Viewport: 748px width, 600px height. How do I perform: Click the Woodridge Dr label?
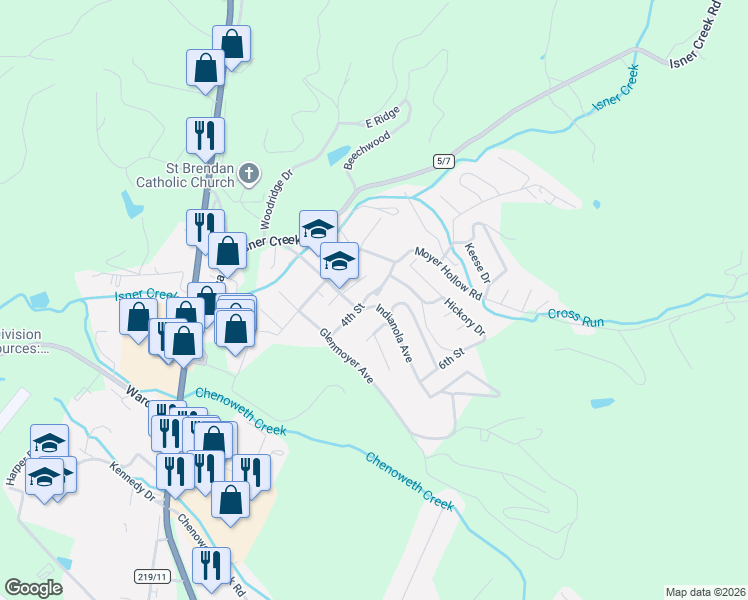coord(276,200)
